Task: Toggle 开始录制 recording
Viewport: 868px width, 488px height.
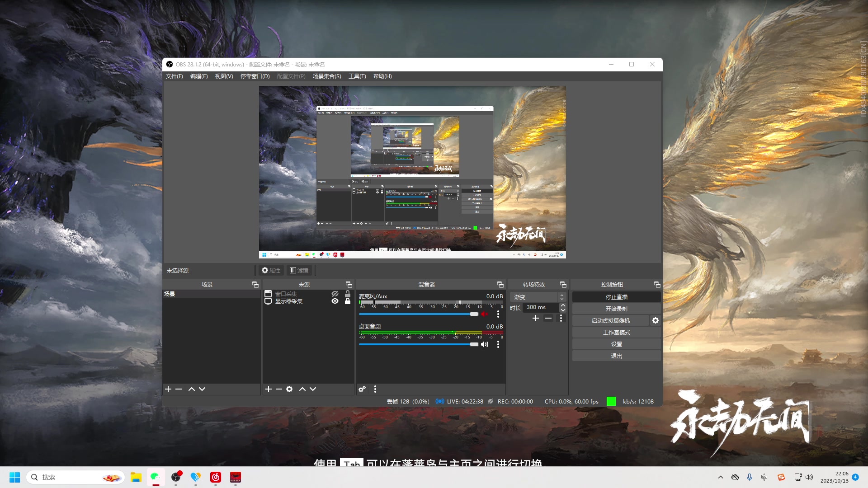Action: coord(616,309)
